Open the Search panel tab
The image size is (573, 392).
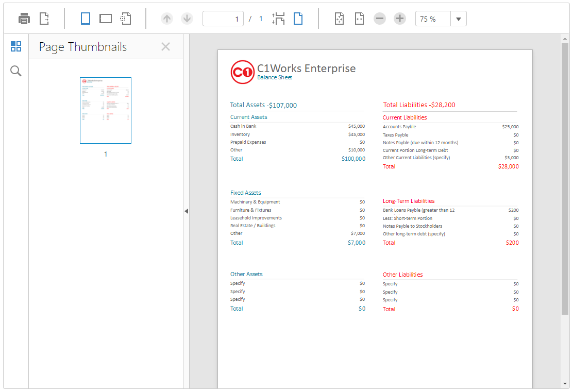click(16, 71)
